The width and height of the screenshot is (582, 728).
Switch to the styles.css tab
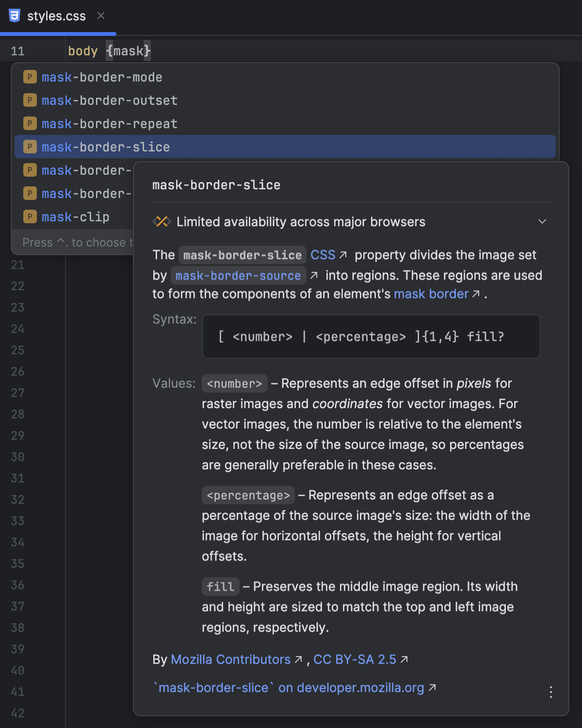57,16
